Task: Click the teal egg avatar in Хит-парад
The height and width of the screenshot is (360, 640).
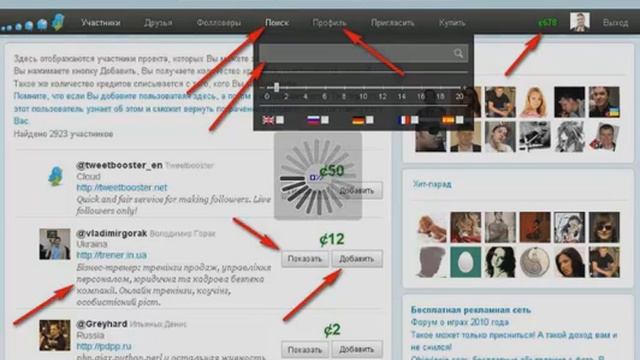Action: tap(465, 262)
